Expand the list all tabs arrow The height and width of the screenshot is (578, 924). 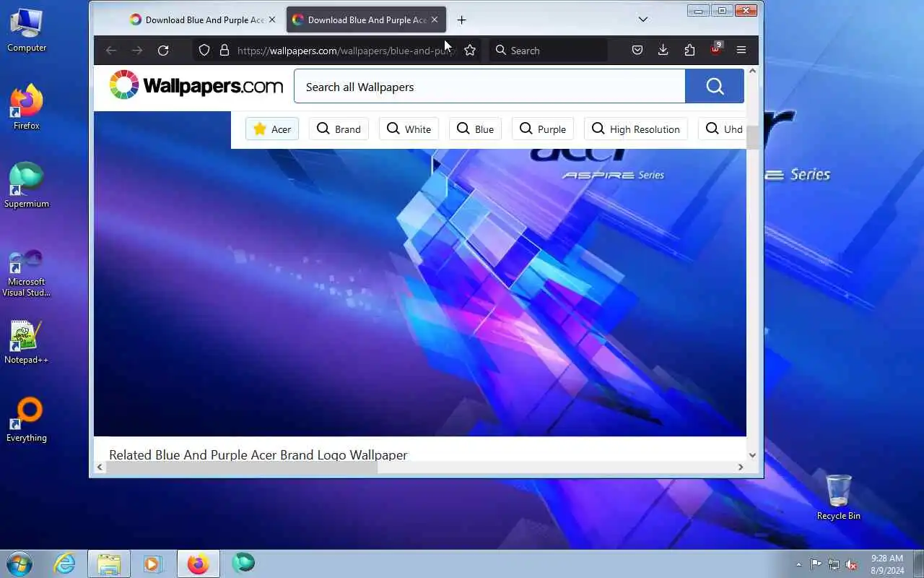coord(643,20)
